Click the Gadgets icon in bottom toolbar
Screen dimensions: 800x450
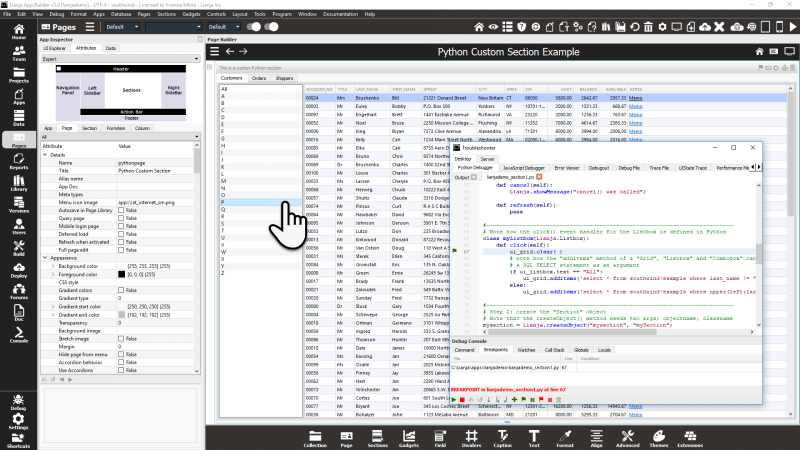[408, 435]
